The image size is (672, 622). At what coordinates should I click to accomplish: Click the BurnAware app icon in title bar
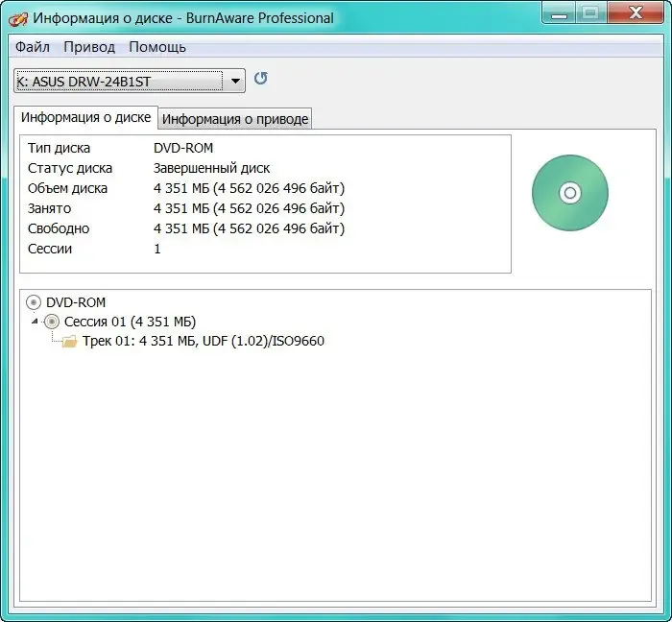click(18, 19)
